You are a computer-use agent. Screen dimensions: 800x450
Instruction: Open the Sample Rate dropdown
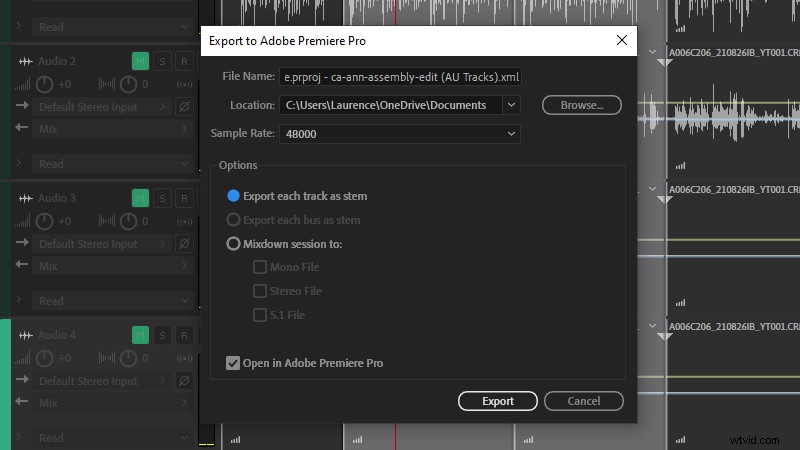[400, 134]
